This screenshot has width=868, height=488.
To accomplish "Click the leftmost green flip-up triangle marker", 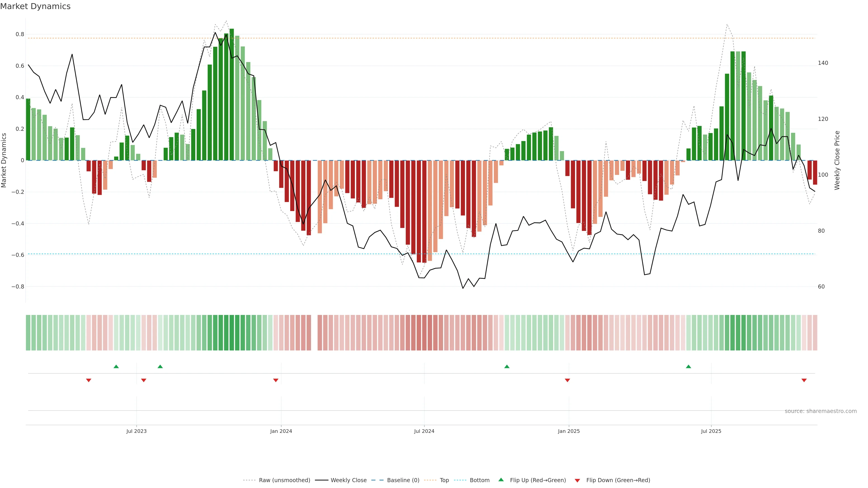I will [116, 366].
